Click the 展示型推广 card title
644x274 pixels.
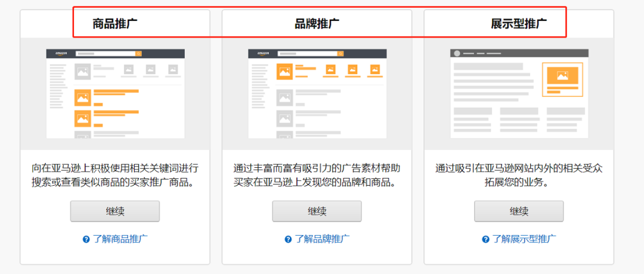click(519, 24)
